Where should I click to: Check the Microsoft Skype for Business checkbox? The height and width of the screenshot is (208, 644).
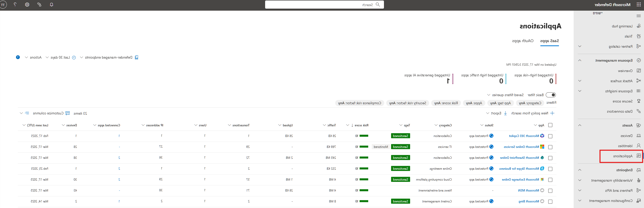(550, 169)
